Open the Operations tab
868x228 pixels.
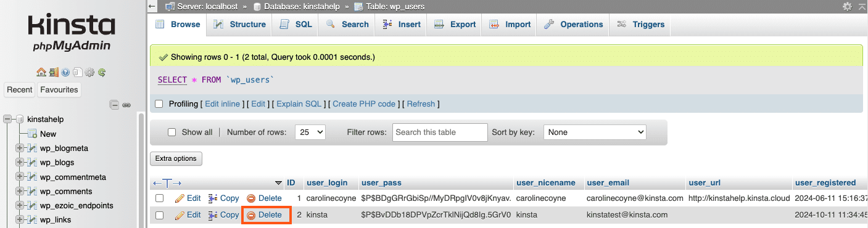573,25
